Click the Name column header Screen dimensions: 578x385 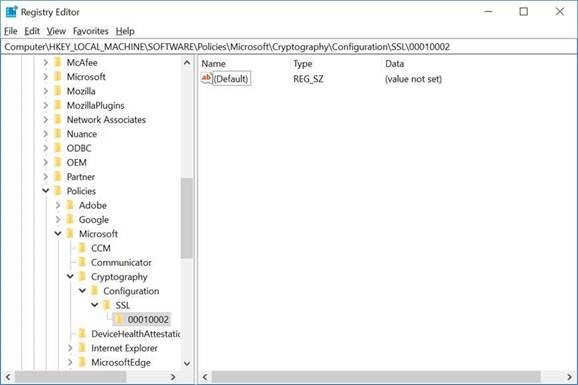point(214,63)
